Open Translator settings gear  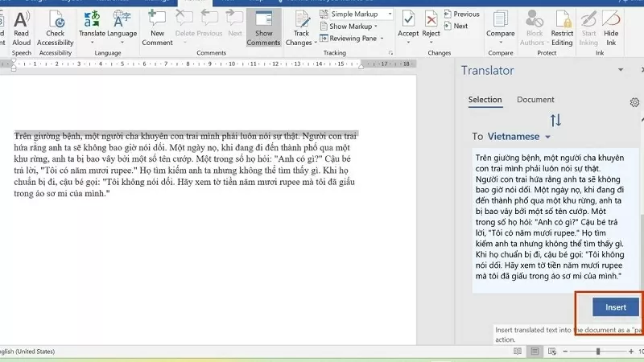[634, 102]
